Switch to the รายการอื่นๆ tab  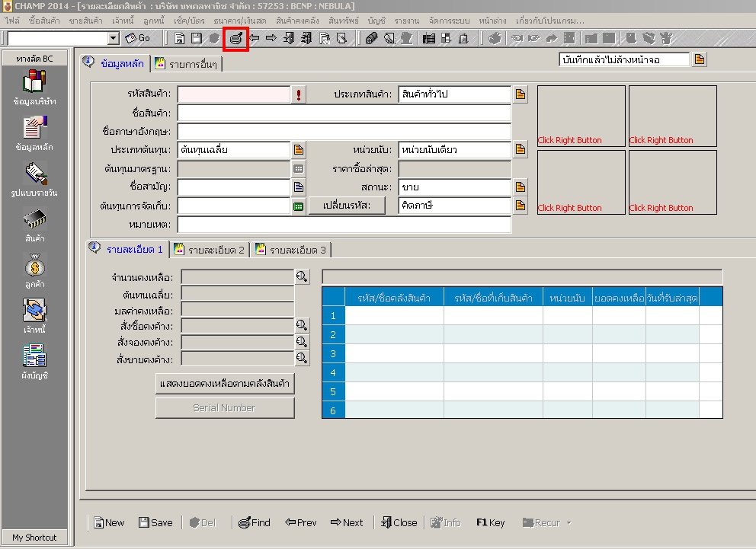(186, 64)
